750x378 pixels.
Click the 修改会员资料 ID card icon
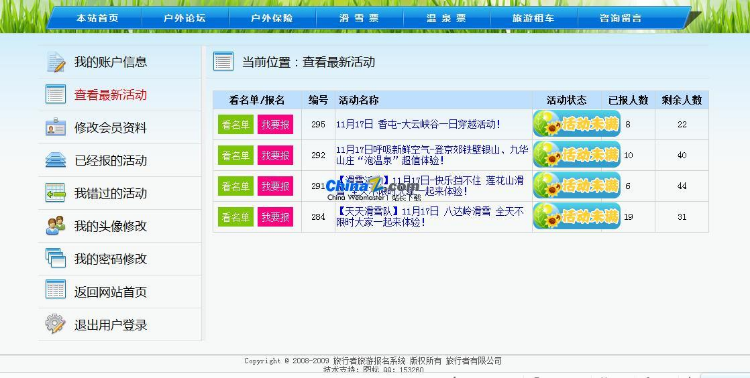[x=55, y=127]
